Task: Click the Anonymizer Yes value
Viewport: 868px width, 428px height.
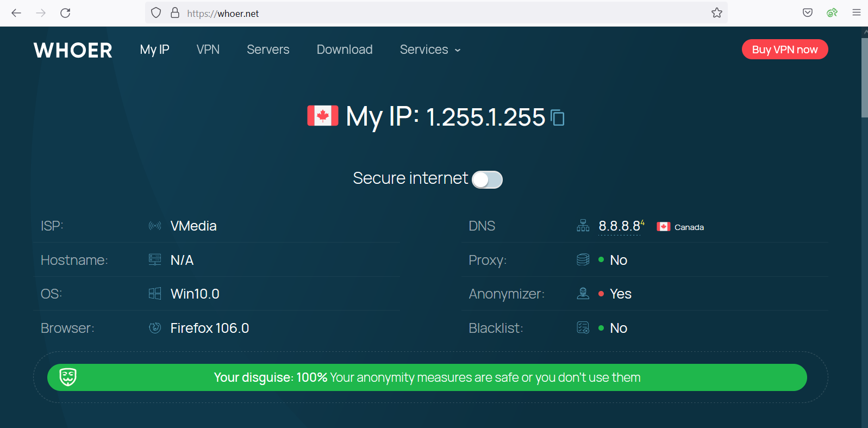Action: coord(621,294)
